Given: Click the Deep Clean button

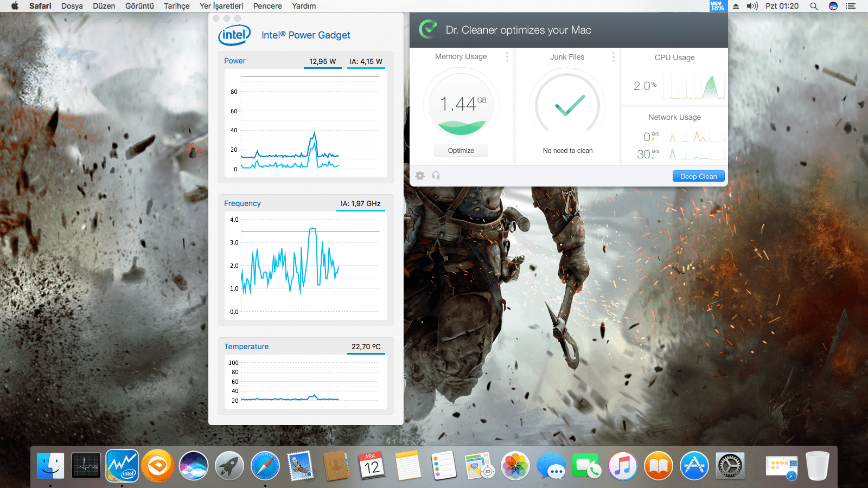Looking at the screenshot, I should [699, 176].
